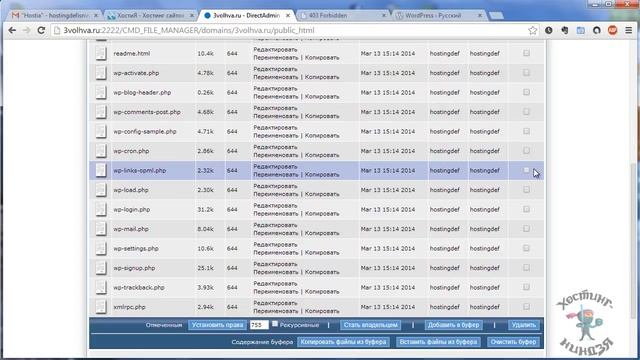This screenshot has height=360, width=640.
Task: Click Добавить в буфер button
Action: (x=453, y=325)
